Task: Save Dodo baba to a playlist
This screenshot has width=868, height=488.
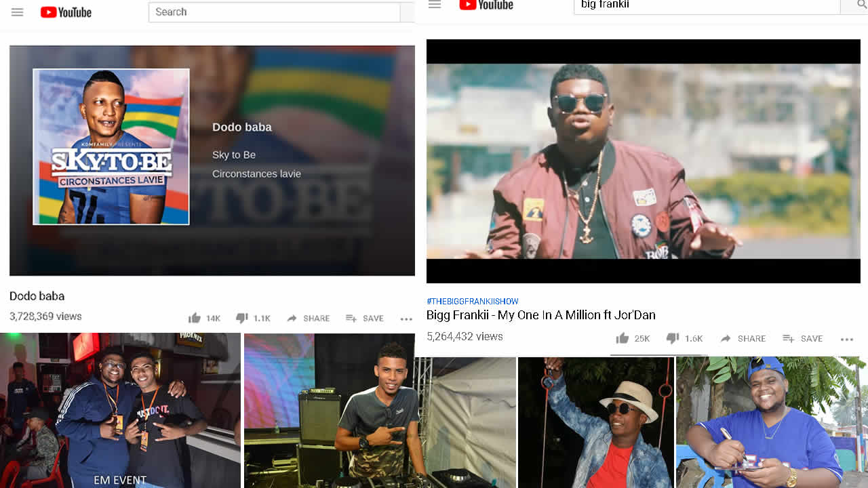Action: (x=365, y=318)
